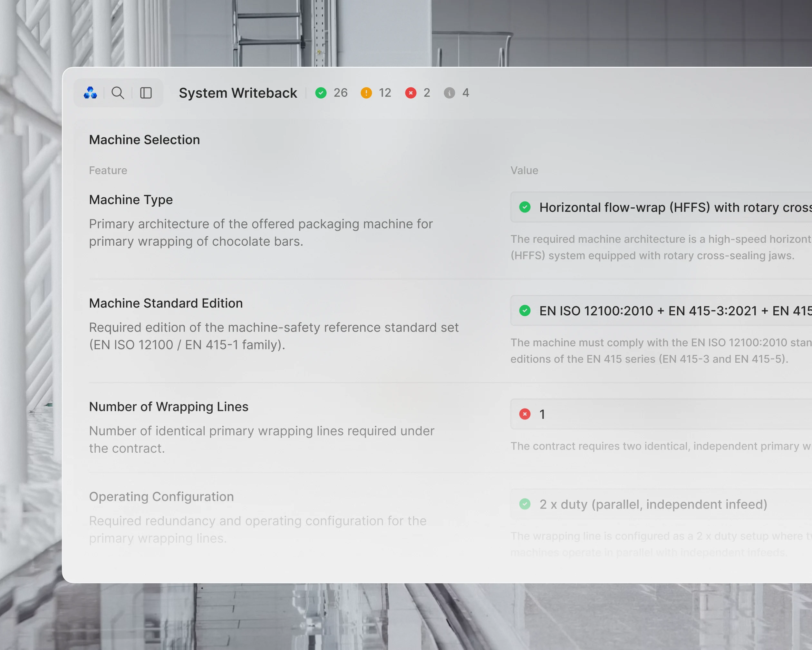812x650 pixels.
Task: Click explanation about rotary cross-sealing jaws
Action: 661,247
